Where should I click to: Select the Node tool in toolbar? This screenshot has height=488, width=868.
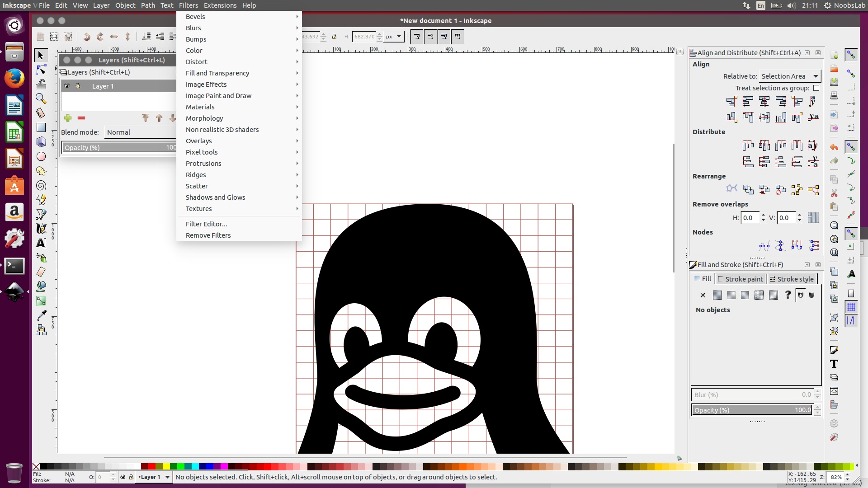(x=41, y=70)
